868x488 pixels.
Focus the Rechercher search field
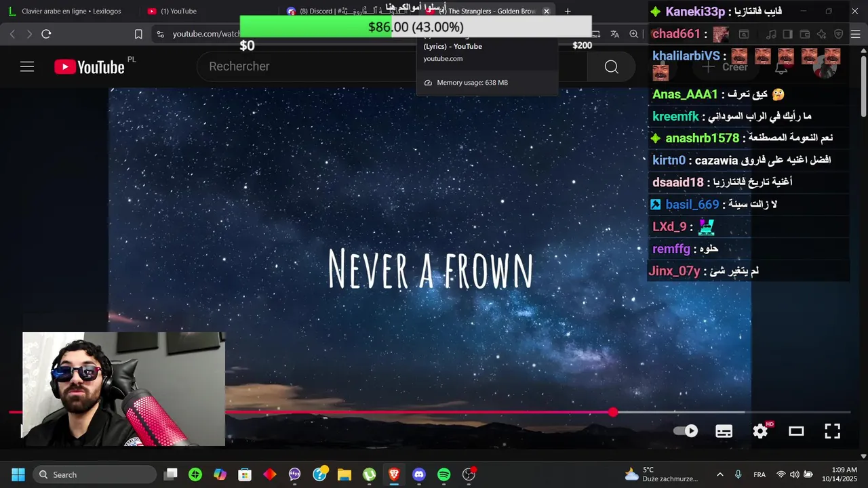[392, 66]
